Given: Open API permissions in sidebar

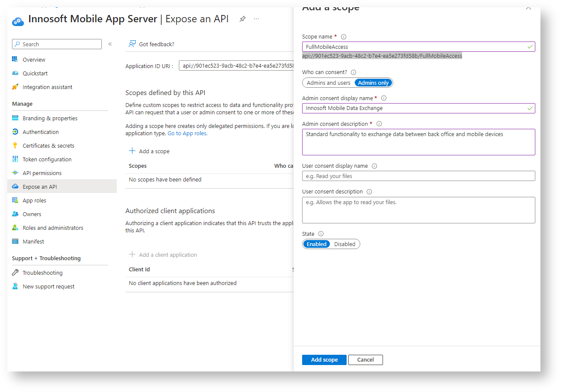Looking at the screenshot, I should (42, 173).
